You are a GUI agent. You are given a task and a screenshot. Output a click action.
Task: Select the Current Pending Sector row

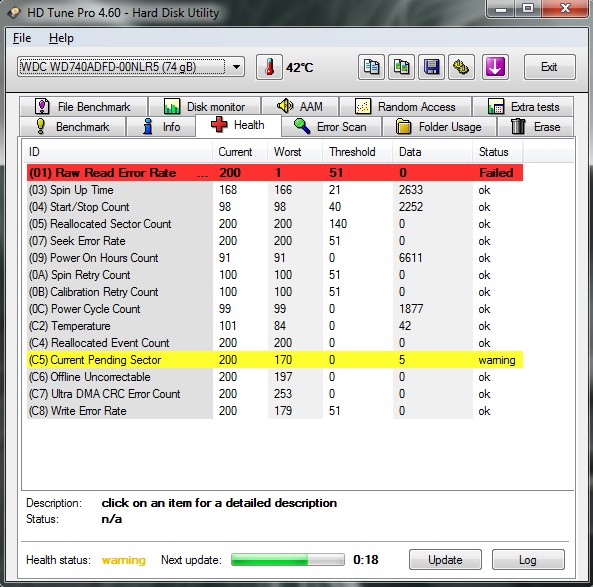pos(275,360)
